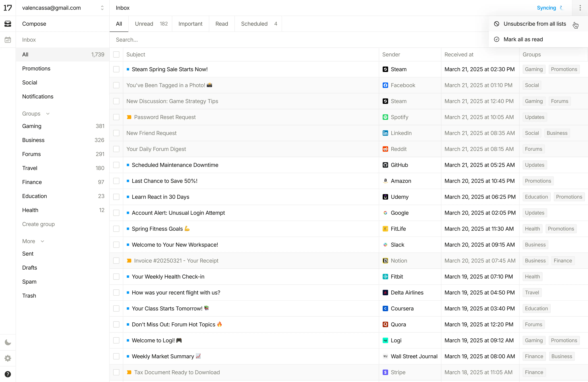Click the LinkedIn sender icon
This screenshot has height=382, width=588.
[x=385, y=133]
